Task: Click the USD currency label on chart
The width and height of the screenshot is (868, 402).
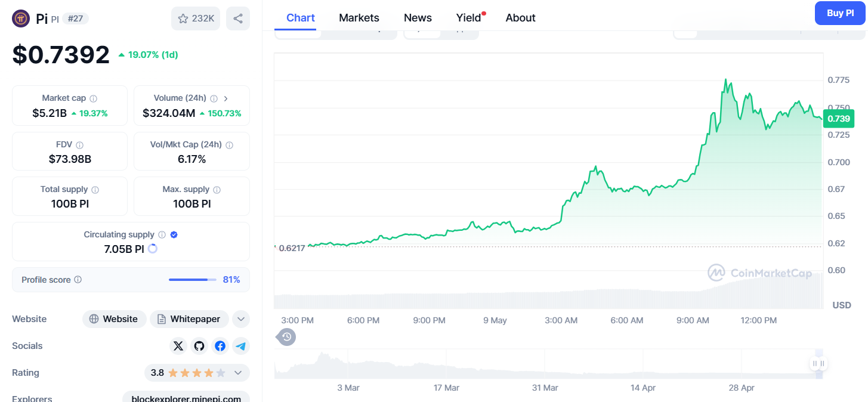Action: (x=842, y=305)
